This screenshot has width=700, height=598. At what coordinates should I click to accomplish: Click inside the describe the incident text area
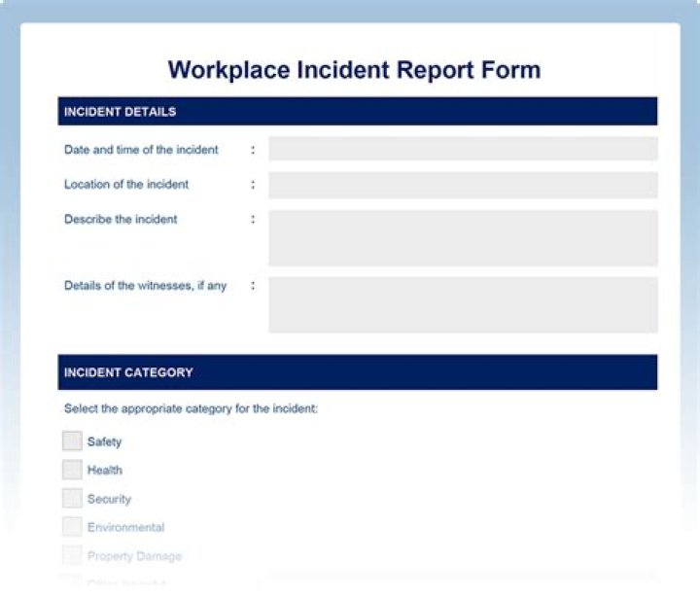click(x=463, y=238)
